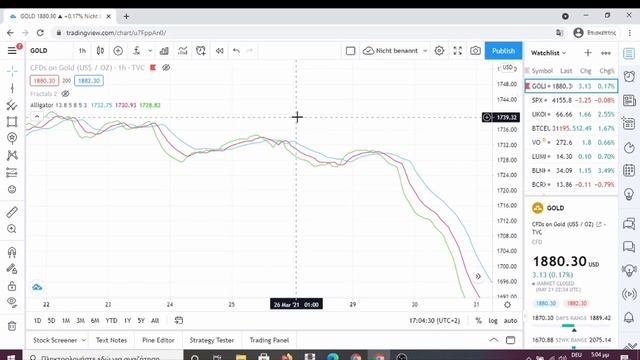Image resolution: width=640 pixels, height=360 pixels.
Task: Toggle auto scale mode
Action: (x=510, y=321)
